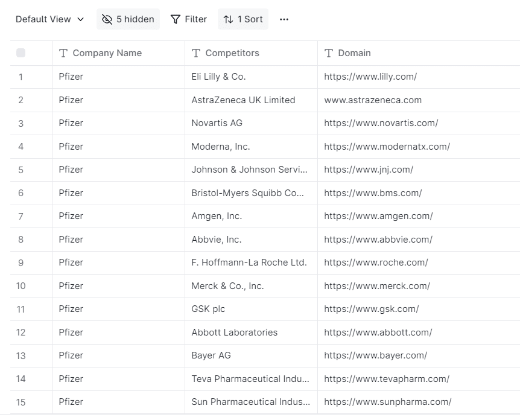Screen dimensions: 520x420
Task: Click the https://www.gsk.com/ domain cell
Action: 419,309
